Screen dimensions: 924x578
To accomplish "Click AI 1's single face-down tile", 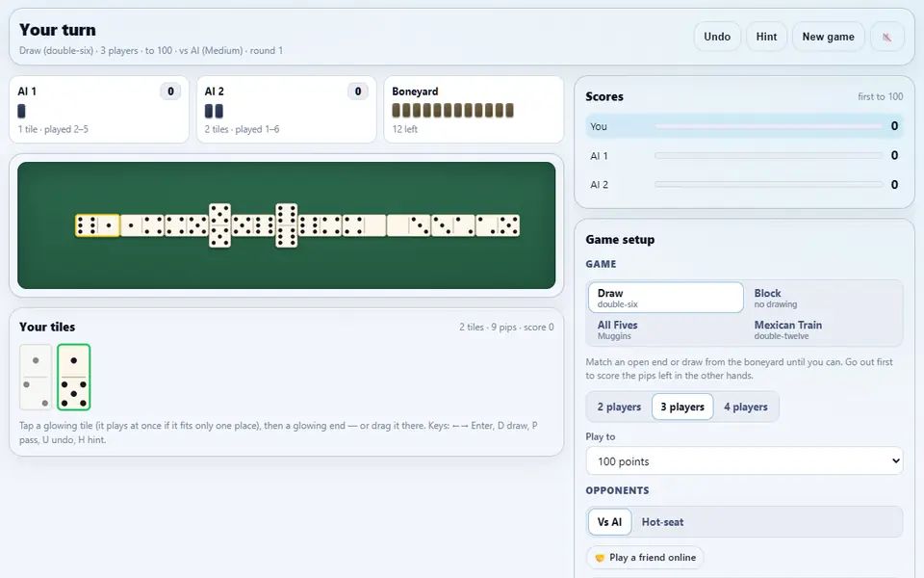I will (x=21, y=111).
